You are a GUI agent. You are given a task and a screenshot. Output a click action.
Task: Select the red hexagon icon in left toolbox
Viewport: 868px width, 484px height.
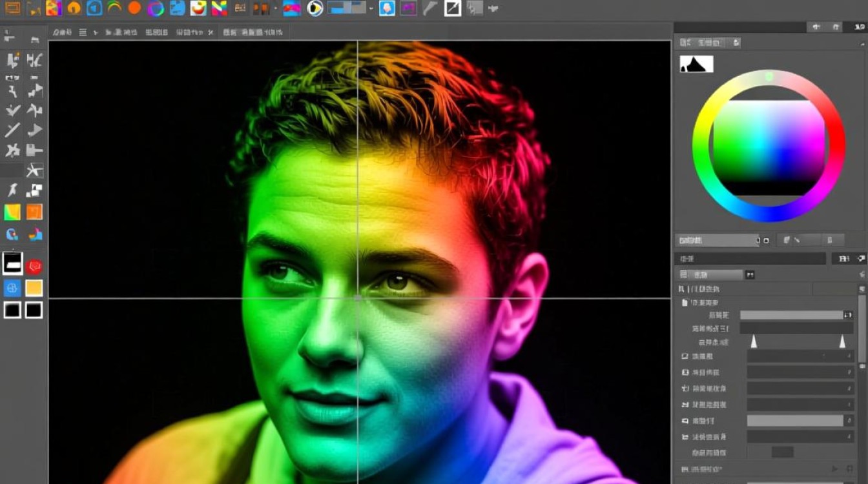point(34,266)
